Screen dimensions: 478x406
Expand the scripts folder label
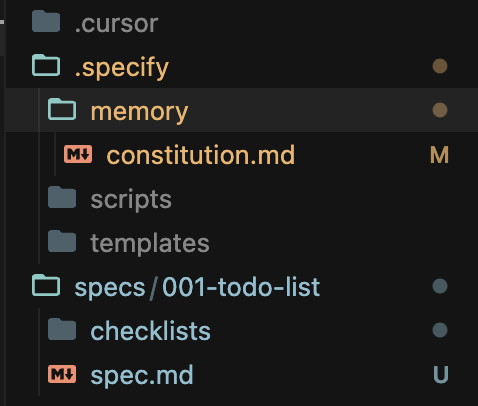click(x=131, y=199)
